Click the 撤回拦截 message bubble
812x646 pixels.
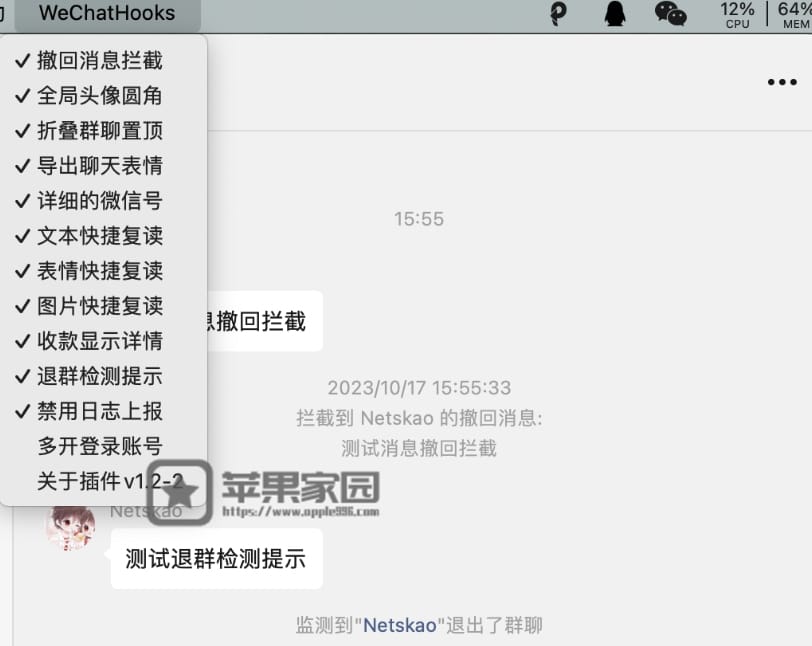[x=264, y=321]
